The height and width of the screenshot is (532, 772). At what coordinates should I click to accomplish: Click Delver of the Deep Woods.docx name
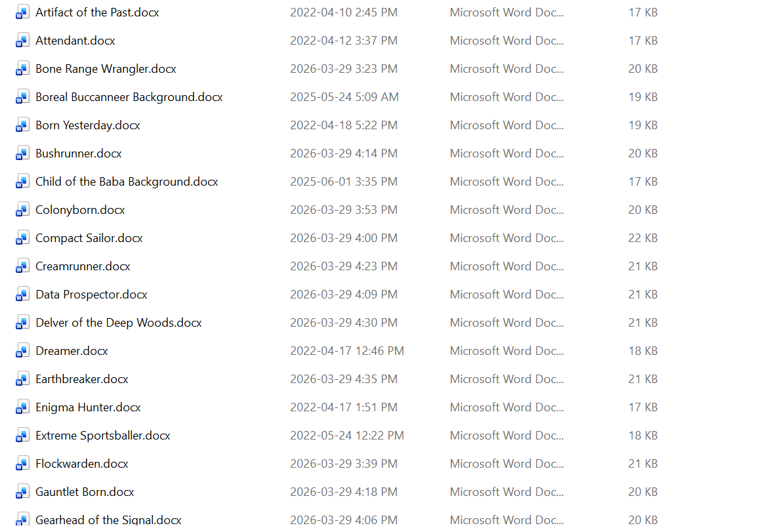(x=118, y=323)
